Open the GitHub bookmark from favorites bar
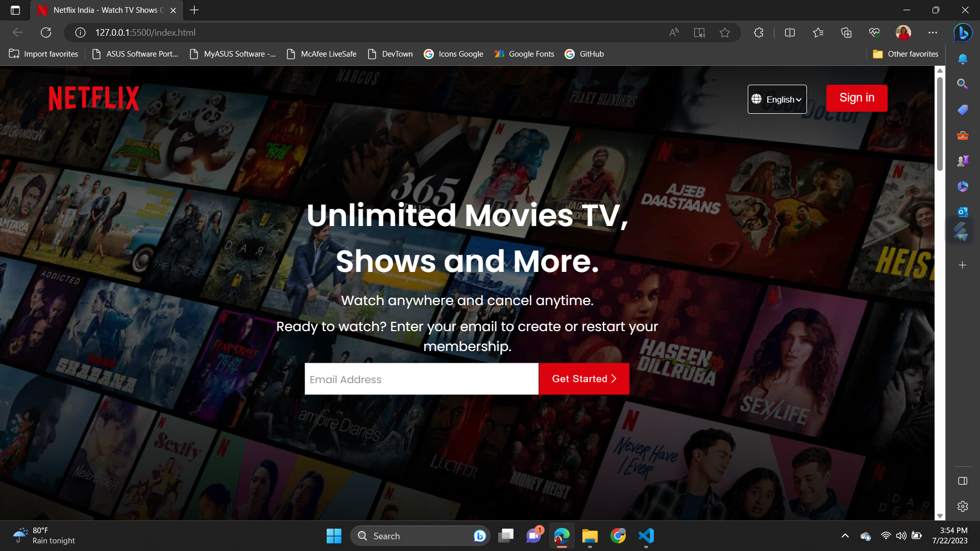980x551 pixels. coord(584,54)
